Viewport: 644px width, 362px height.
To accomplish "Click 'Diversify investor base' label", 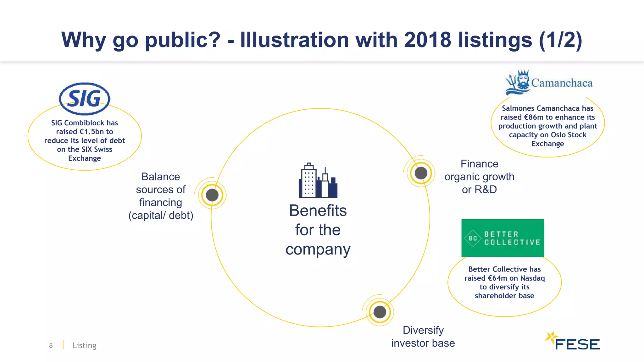I will pyautogui.click(x=423, y=337).
